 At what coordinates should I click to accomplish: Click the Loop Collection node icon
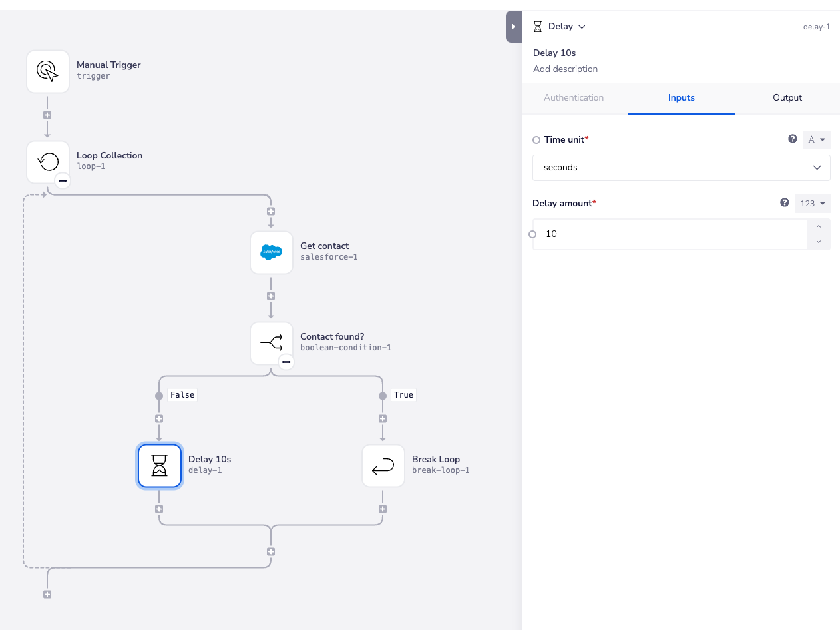48,161
